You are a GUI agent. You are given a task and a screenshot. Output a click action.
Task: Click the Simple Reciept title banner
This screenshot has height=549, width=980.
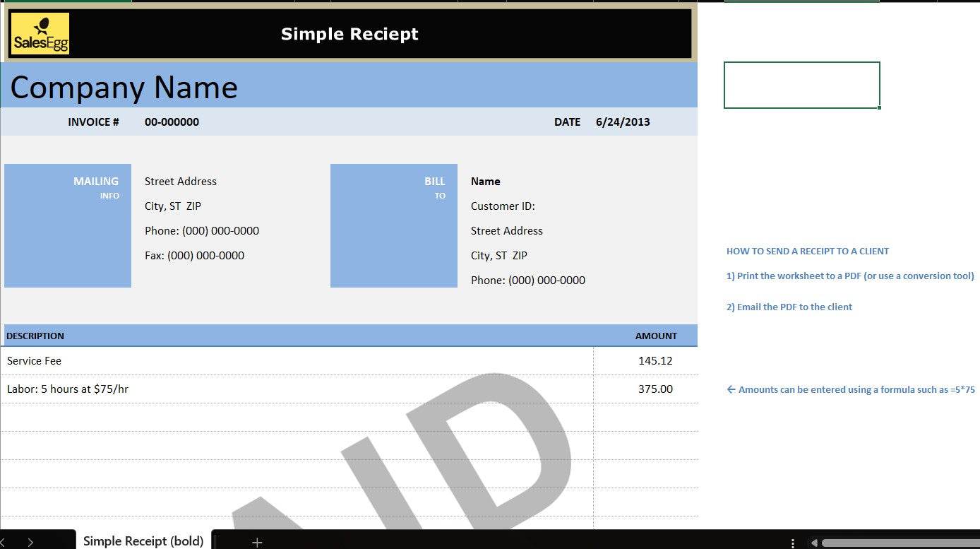(349, 34)
